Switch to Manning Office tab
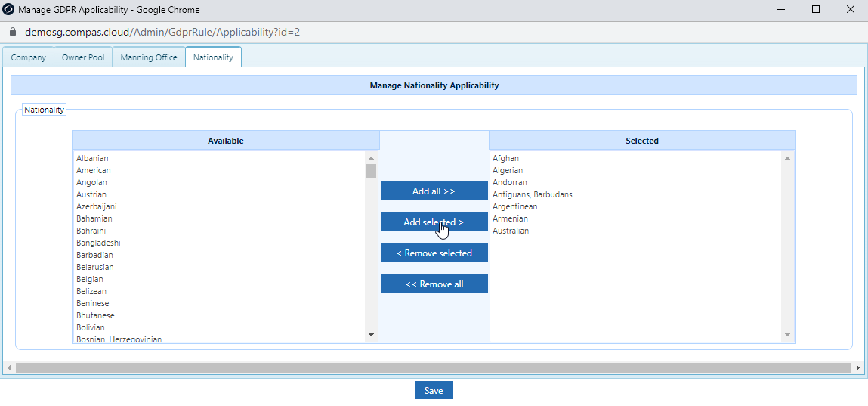The image size is (868, 406). 149,57
